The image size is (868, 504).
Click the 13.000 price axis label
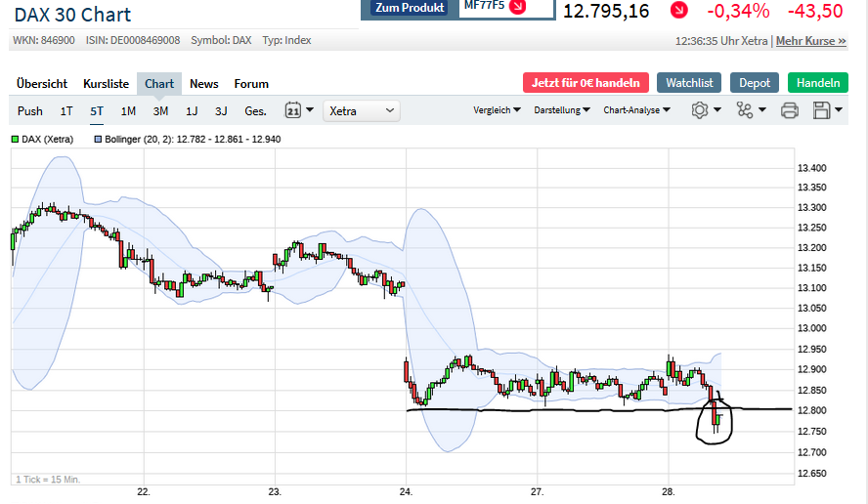tap(811, 328)
